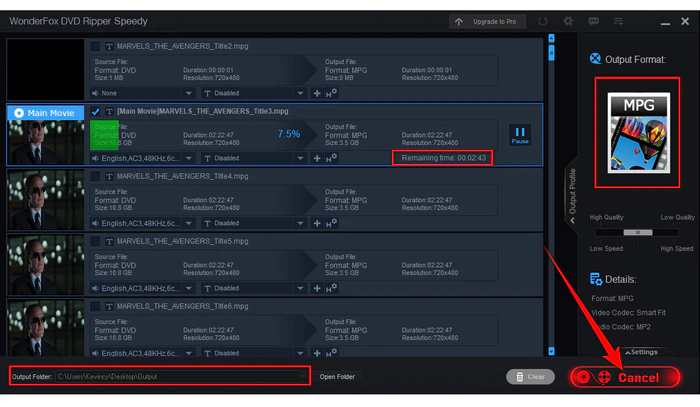This screenshot has height=407, width=700.
Task: Open the subtitle dropdown for Title3 Main Movie
Action: pos(253,158)
